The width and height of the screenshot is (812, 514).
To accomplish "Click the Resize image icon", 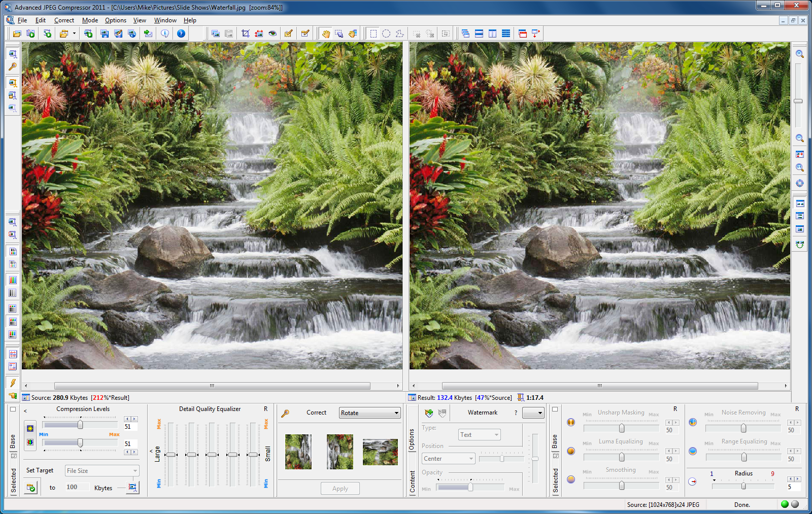I will click(x=258, y=33).
